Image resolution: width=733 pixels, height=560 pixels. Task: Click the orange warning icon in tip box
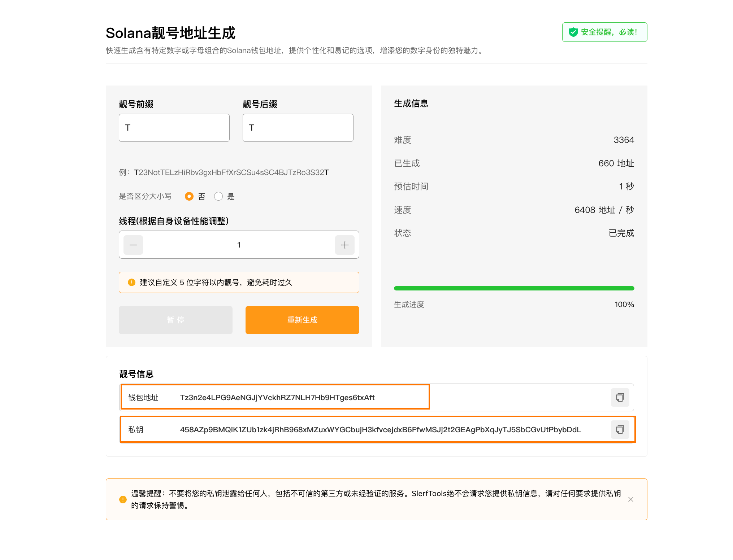[x=131, y=282]
